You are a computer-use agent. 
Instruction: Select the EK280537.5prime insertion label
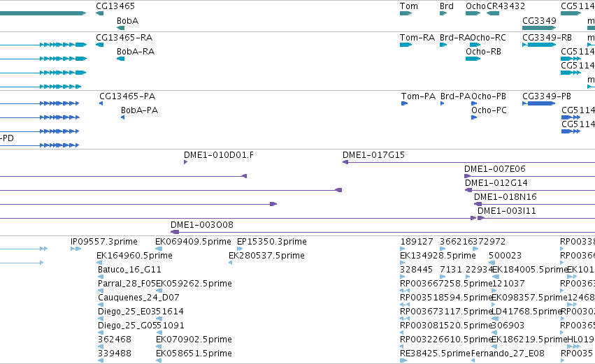(x=266, y=256)
